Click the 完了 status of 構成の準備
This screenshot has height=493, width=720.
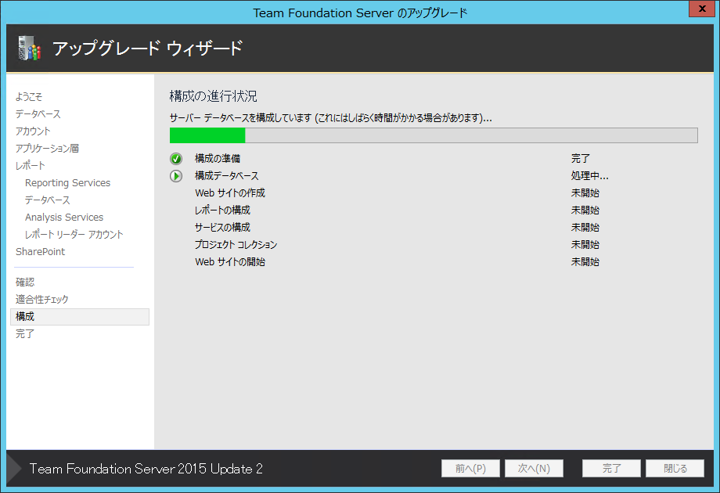(580, 159)
